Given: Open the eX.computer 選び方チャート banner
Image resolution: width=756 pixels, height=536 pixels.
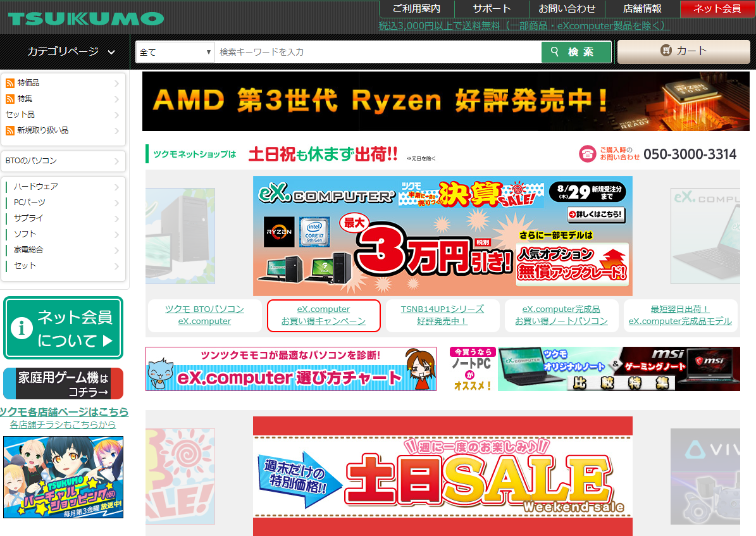Looking at the screenshot, I should [291, 369].
